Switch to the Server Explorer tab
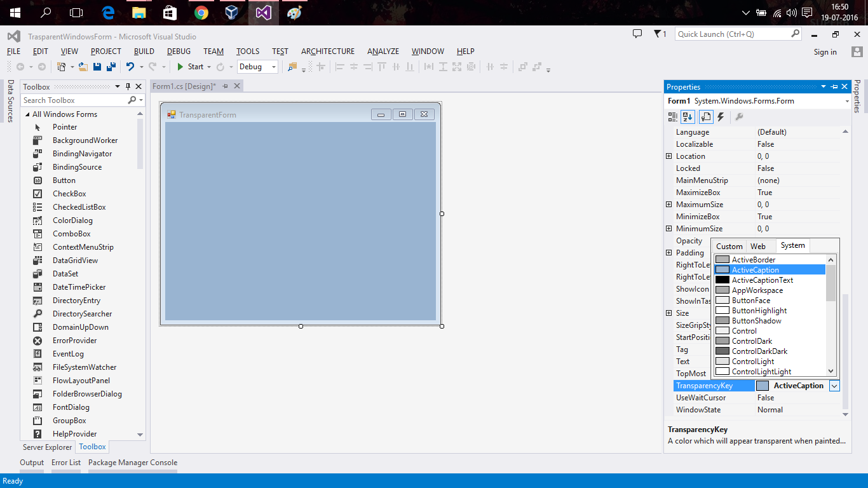The height and width of the screenshot is (488, 868). click(47, 447)
